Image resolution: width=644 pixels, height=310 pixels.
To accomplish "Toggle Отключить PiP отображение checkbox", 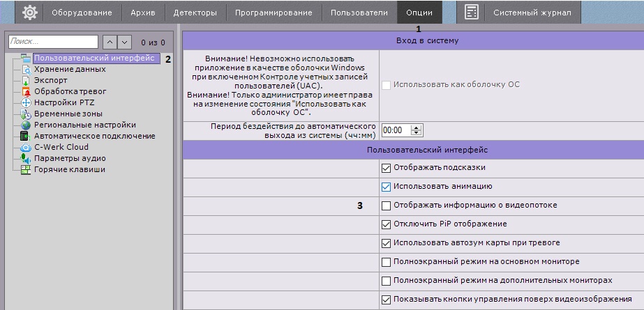I will click(x=387, y=224).
